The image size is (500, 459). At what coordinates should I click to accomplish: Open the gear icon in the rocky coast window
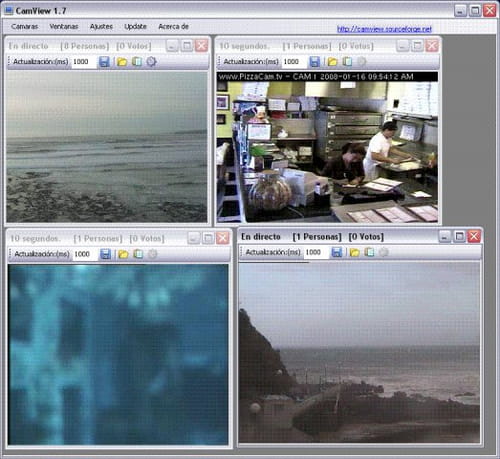(x=384, y=252)
